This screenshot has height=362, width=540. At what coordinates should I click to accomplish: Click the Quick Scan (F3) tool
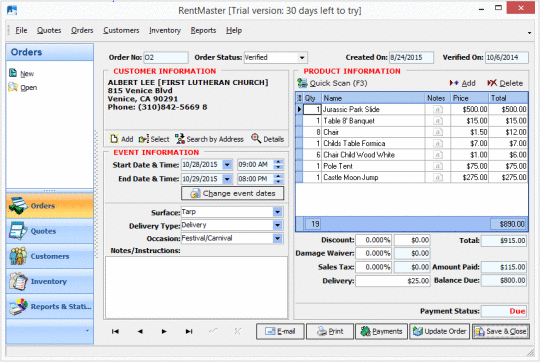click(332, 83)
